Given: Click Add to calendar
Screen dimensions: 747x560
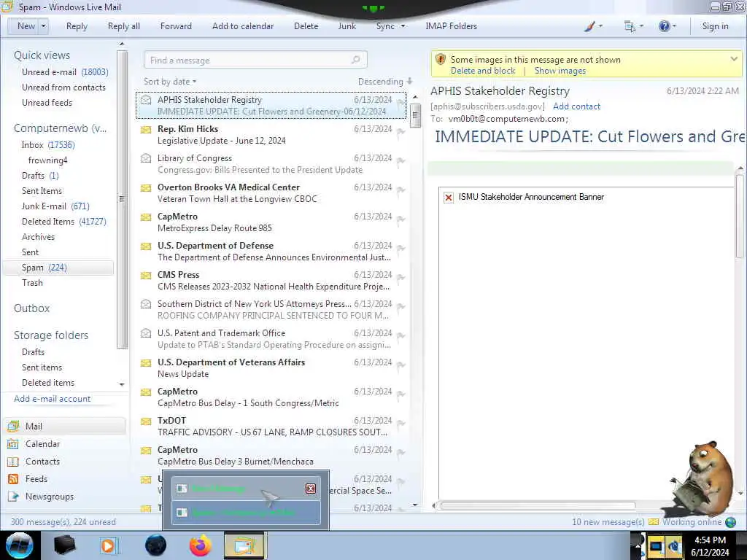Looking at the screenshot, I should coord(243,26).
